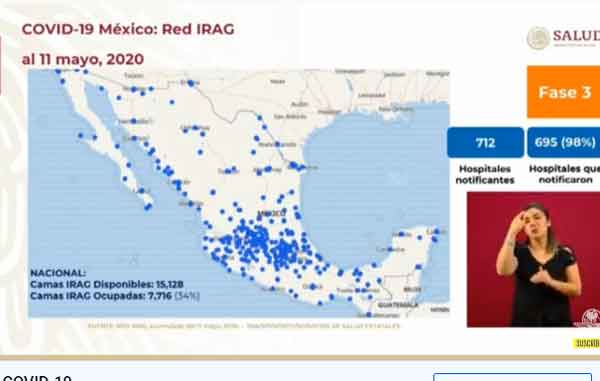Click the input box at bottom right
The height and width of the screenshot is (381, 600).
click(513, 377)
